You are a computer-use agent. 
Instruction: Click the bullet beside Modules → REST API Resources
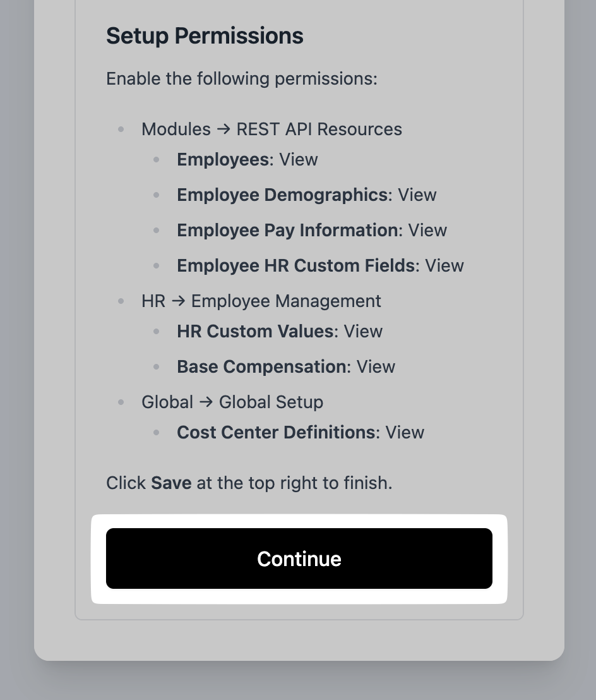(121, 130)
